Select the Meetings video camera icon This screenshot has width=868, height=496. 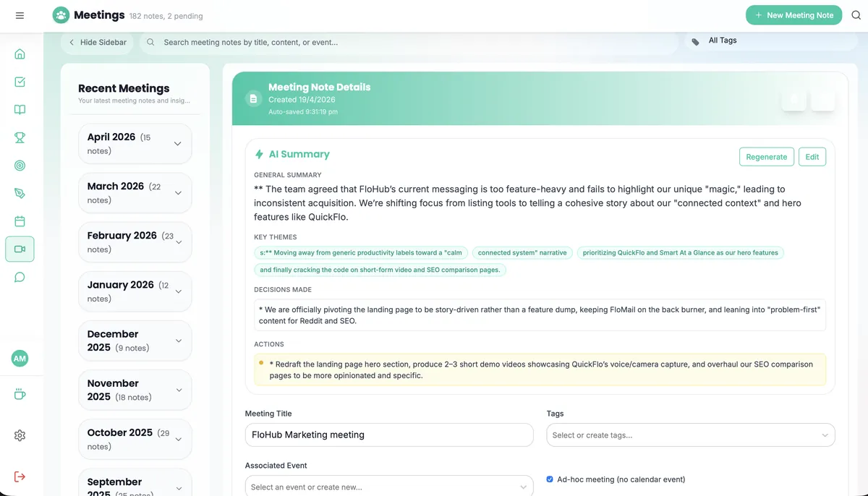coord(20,249)
